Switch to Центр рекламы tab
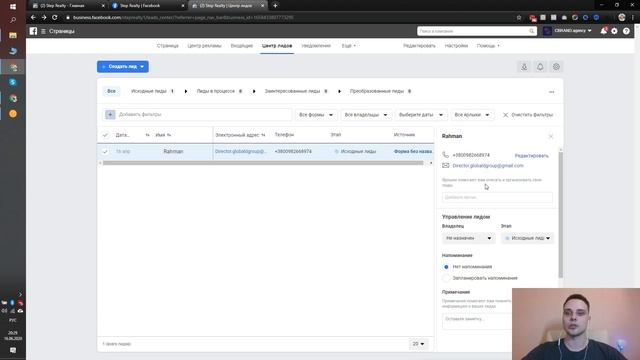640x360 pixels. (204, 46)
